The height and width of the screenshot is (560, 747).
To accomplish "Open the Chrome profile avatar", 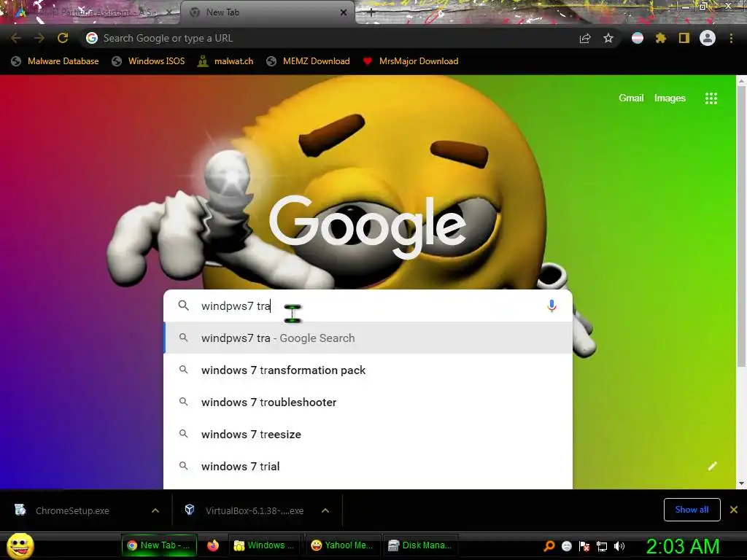I will click(708, 38).
